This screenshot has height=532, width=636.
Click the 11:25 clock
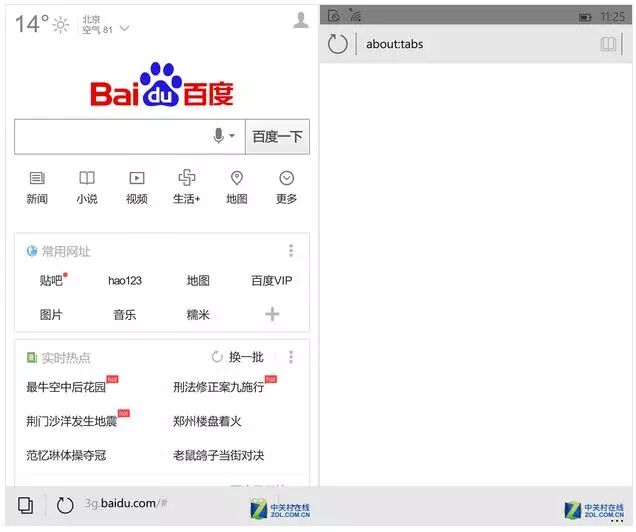612,17
